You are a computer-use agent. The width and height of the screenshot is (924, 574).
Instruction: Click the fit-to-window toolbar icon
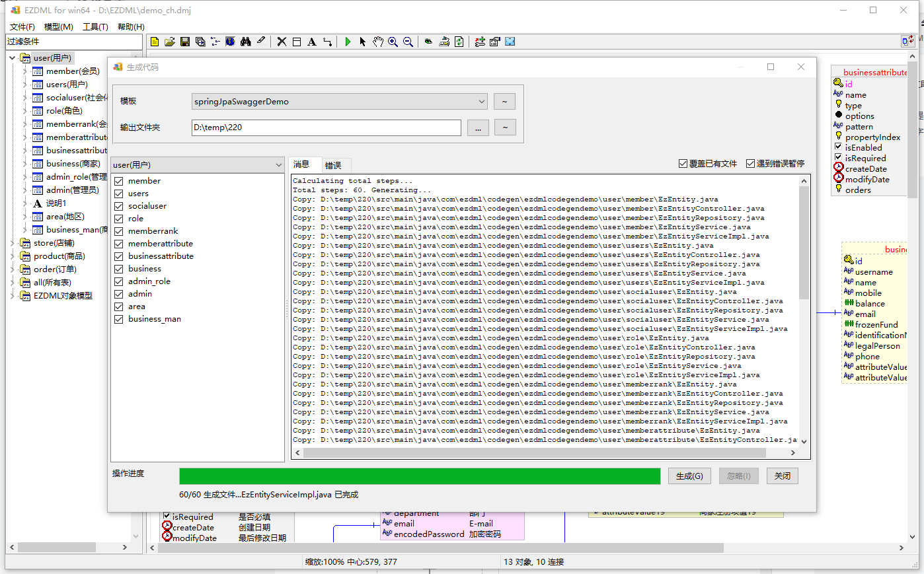pyautogui.click(x=510, y=42)
